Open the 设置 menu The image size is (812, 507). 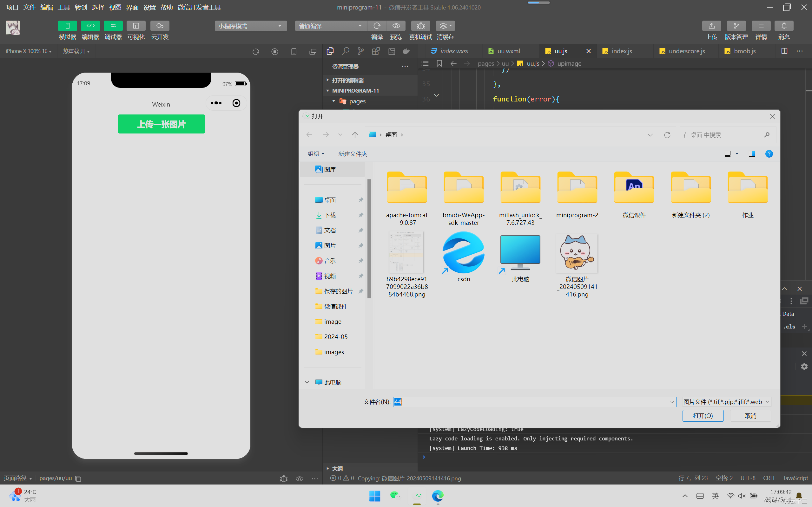[x=149, y=7]
